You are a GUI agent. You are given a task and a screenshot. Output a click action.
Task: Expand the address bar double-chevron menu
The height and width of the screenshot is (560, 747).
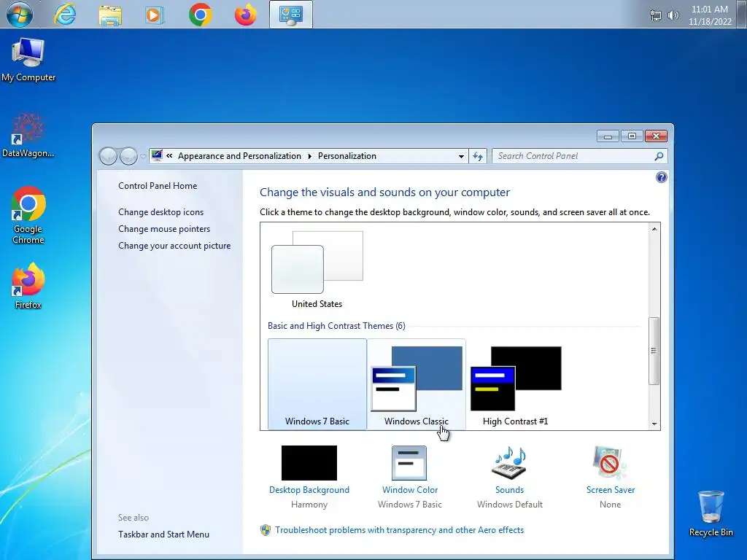pyautogui.click(x=169, y=156)
